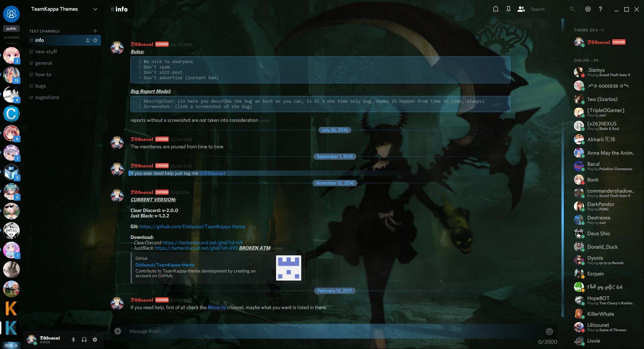644x349 pixels.
Task: Open the emoji picker smiley
Action: click(x=549, y=332)
